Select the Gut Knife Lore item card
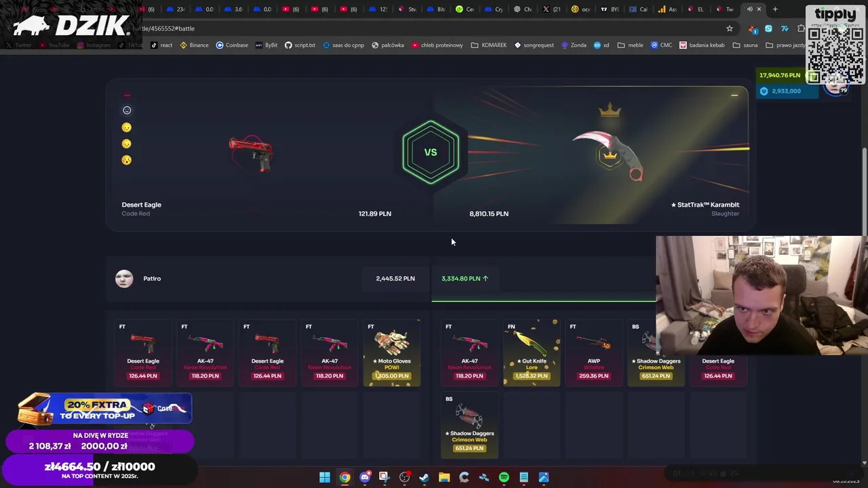The image size is (868, 488). coord(532,352)
